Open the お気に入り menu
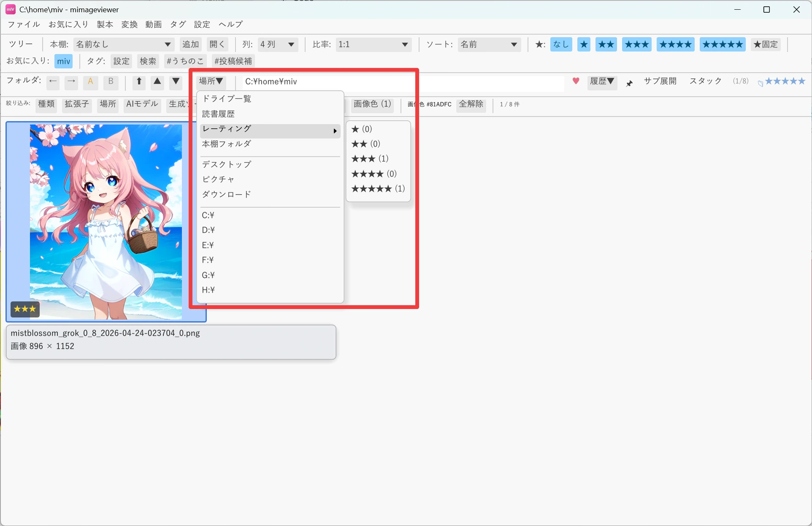Viewport: 812px width, 526px height. (68, 25)
